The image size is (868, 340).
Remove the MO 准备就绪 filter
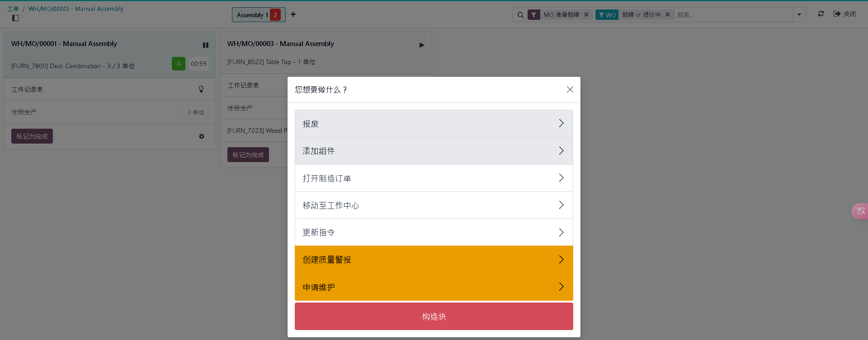586,14
